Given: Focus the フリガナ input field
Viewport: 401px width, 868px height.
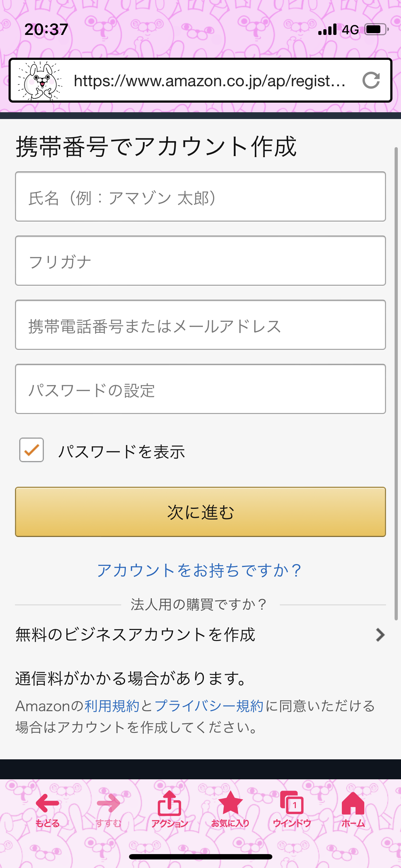Looking at the screenshot, I should [x=200, y=261].
